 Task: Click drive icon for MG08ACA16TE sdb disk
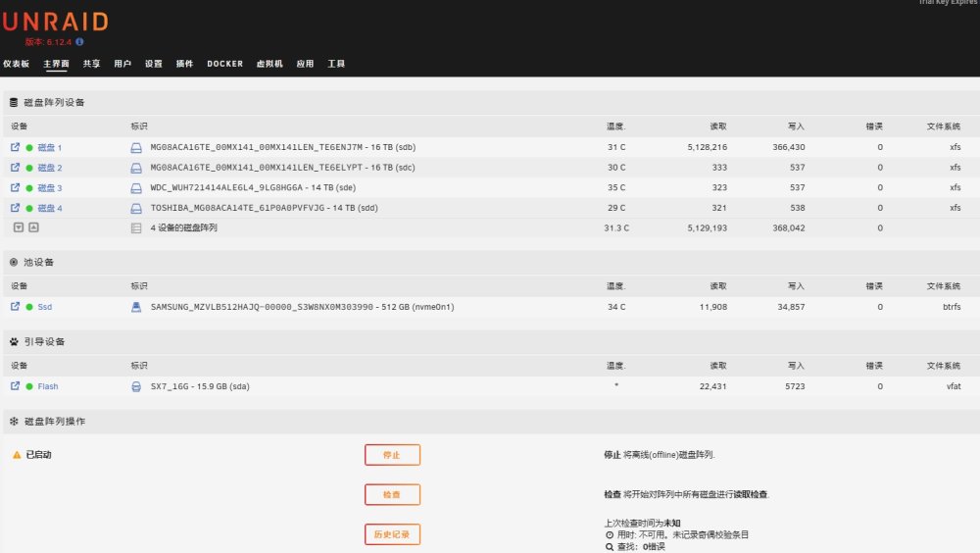(136, 148)
